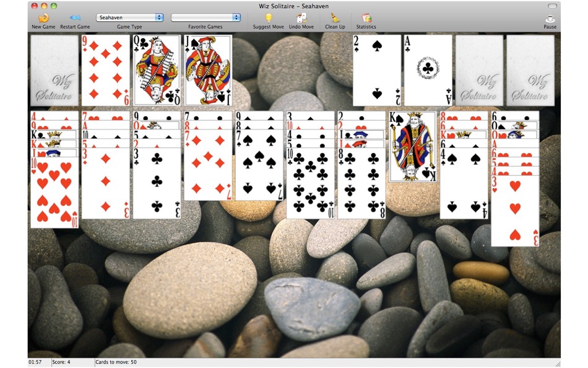Select the 7 of diamonds tableau card
Screen dimensions: 588x368
pos(208,165)
